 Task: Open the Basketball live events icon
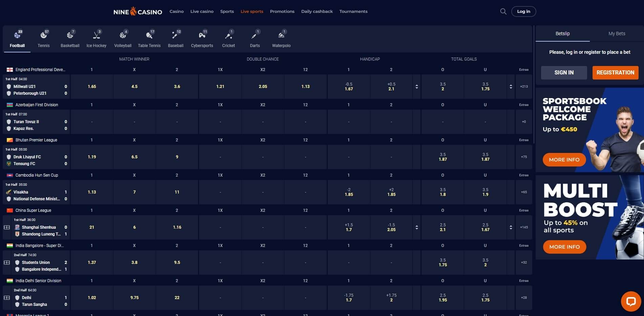[x=70, y=35]
